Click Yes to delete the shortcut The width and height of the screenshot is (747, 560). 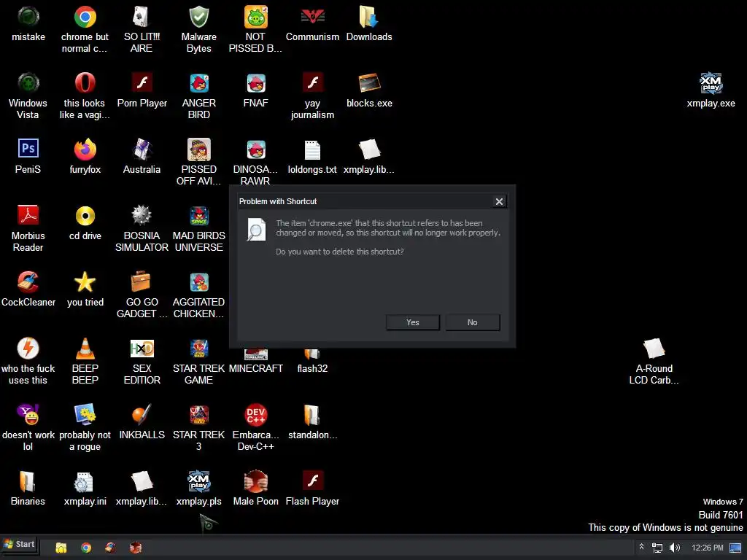(413, 322)
